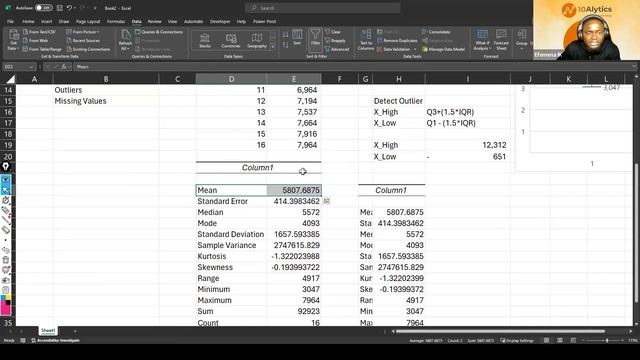Switch to the Page Layout tab

point(88,22)
